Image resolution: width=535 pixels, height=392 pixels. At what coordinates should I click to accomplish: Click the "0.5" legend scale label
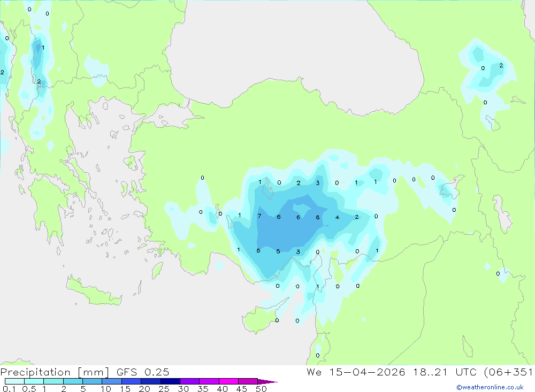point(29,389)
